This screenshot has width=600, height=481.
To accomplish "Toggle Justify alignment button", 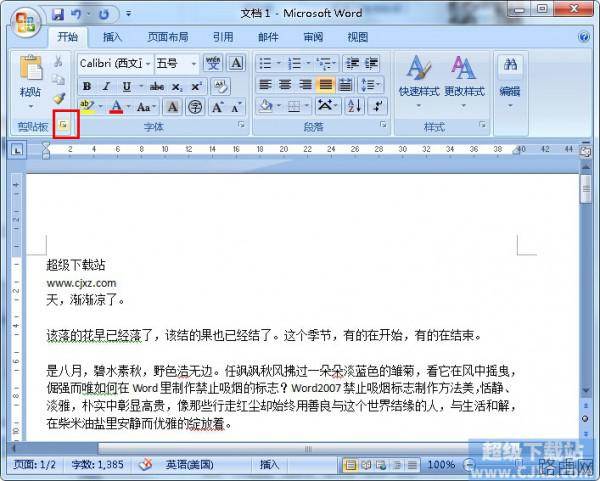I will 326,85.
